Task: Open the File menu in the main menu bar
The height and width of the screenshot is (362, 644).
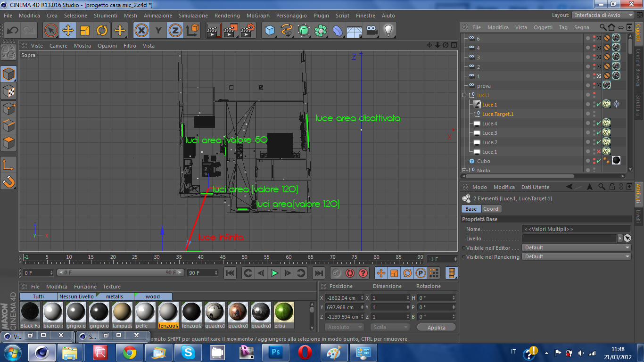Action: pyautogui.click(x=8, y=16)
